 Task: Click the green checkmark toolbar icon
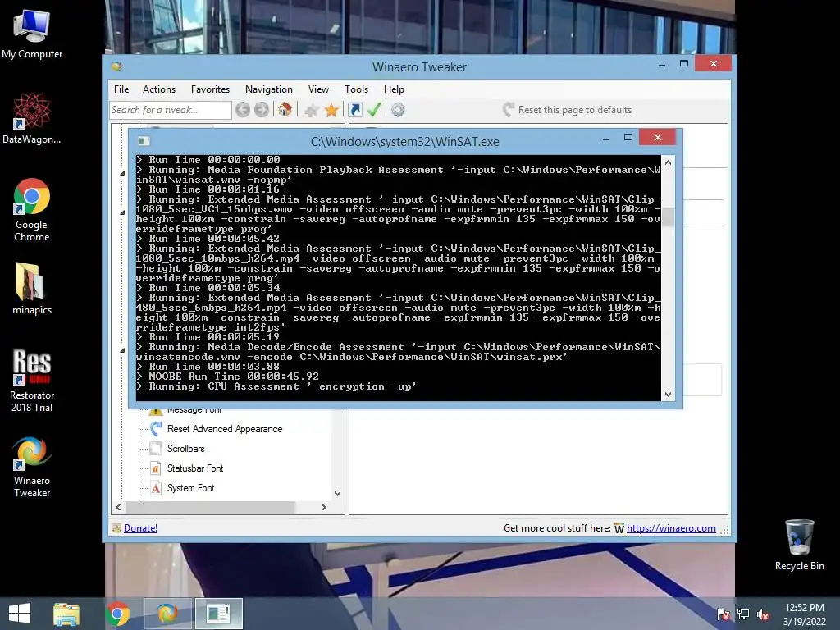374,110
